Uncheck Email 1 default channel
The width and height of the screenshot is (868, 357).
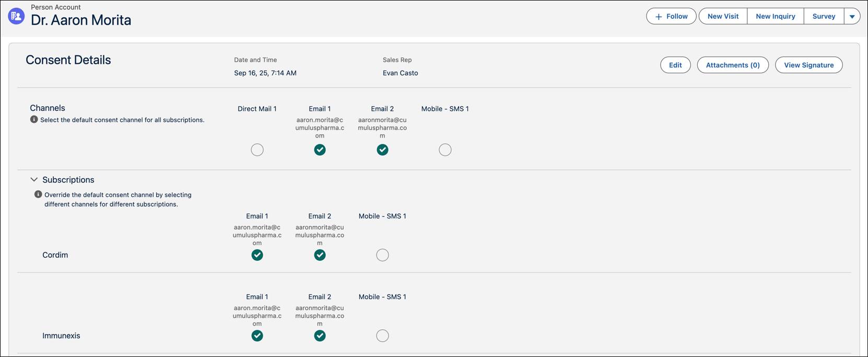(320, 150)
